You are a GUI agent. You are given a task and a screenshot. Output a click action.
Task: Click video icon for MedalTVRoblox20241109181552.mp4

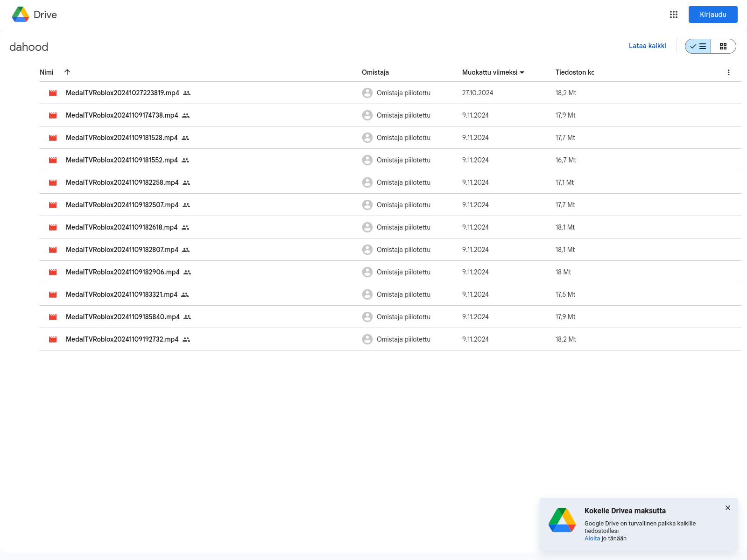coord(53,160)
